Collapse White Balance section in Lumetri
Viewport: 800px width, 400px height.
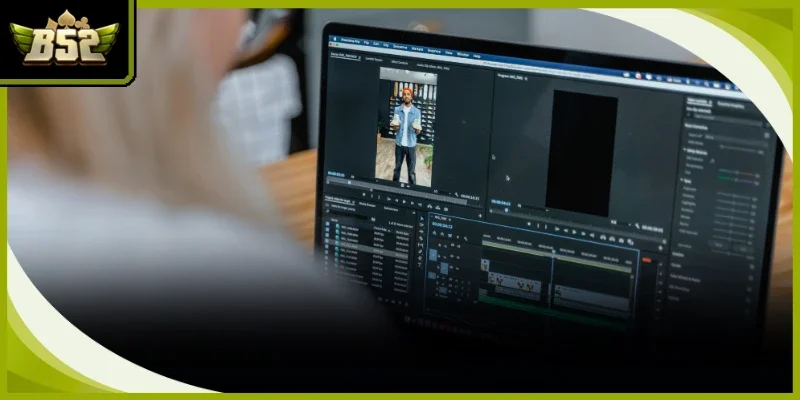[x=685, y=149]
